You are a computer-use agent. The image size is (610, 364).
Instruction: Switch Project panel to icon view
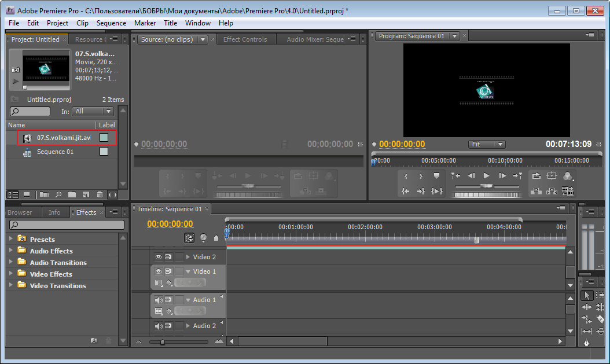coord(27,194)
